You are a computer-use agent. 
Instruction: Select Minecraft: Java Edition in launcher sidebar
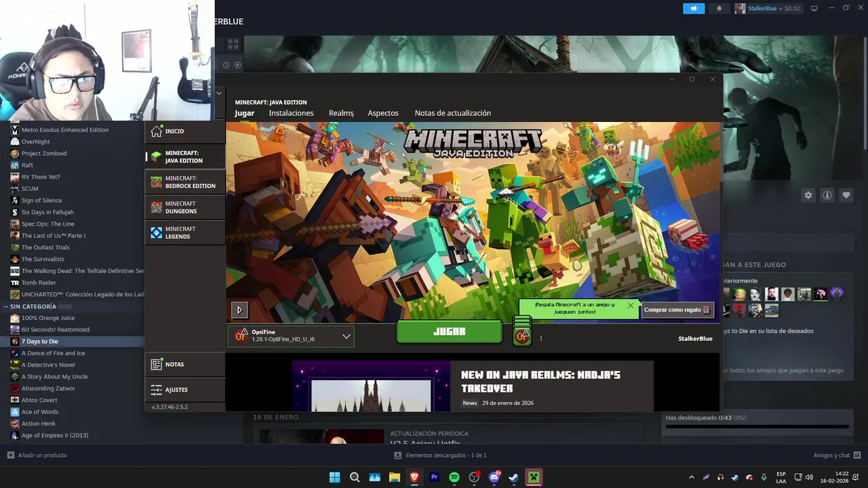[x=184, y=157]
